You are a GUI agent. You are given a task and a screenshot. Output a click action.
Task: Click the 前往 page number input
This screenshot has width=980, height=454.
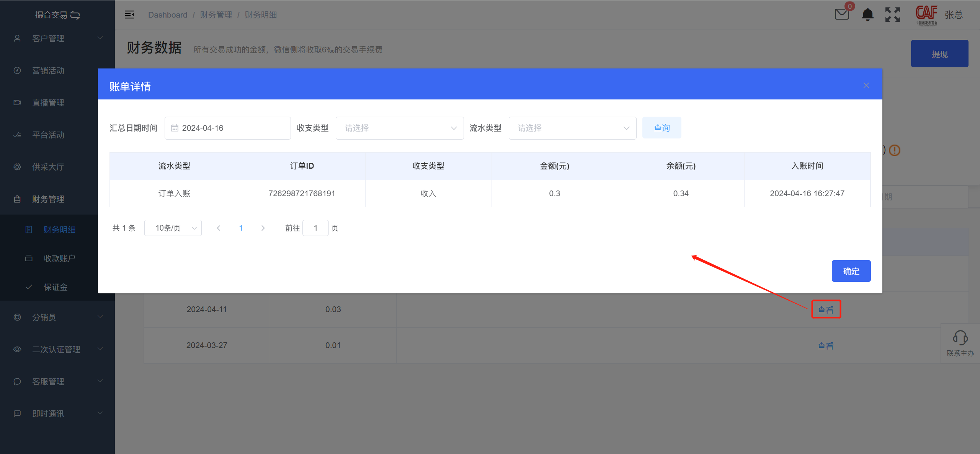point(315,228)
